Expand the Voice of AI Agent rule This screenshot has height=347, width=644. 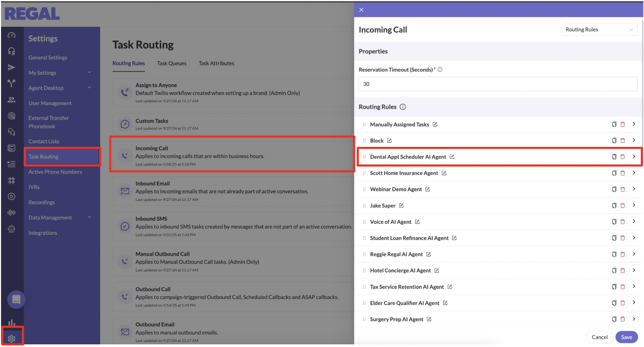coord(634,222)
